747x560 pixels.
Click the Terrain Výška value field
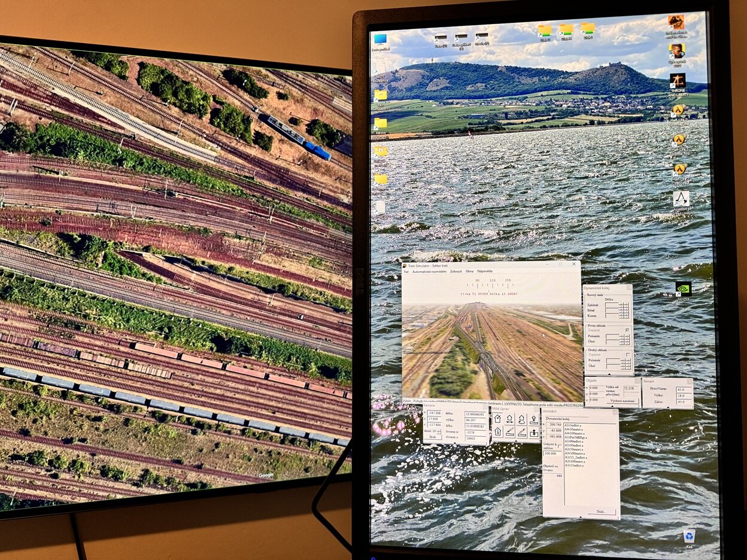click(x=684, y=396)
